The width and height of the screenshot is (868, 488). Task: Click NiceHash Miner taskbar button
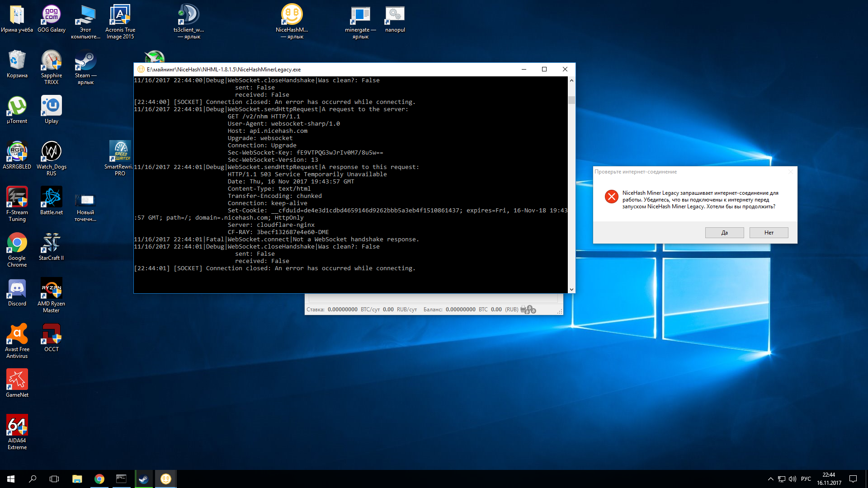(166, 479)
